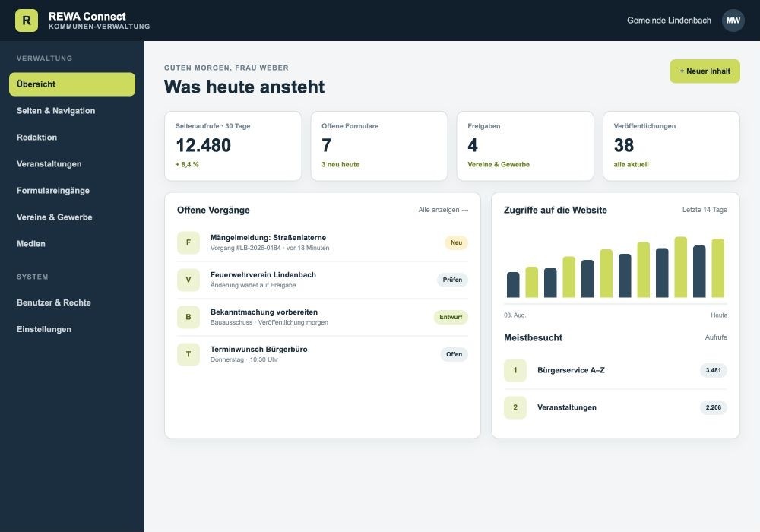Open Mängelmeldung: Straßenlaterne entry
Screen dimensions: 760x532
(322, 242)
